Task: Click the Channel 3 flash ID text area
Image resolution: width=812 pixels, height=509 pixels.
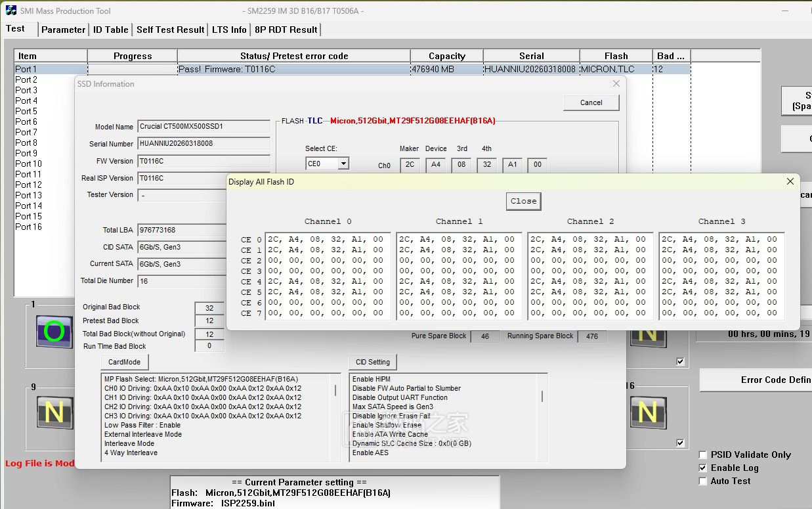Action: tap(722, 276)
